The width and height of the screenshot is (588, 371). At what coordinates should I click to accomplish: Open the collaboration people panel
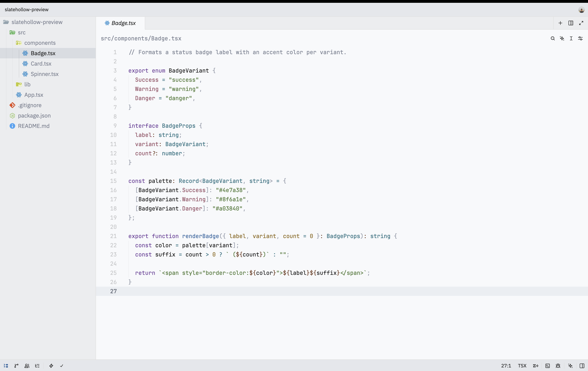(x=27, y=366)
